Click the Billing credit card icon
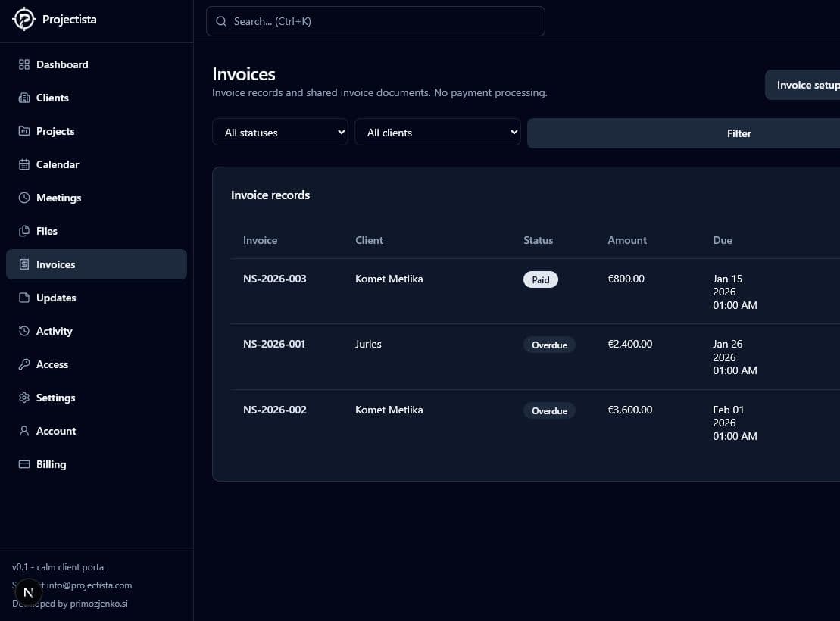Screen dimensions: 840x621 24,464
